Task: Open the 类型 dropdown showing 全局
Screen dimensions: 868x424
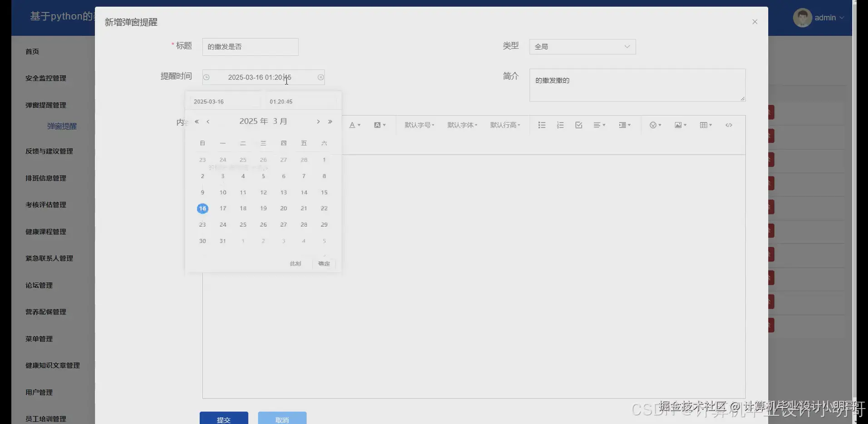Action: [582, 46]
